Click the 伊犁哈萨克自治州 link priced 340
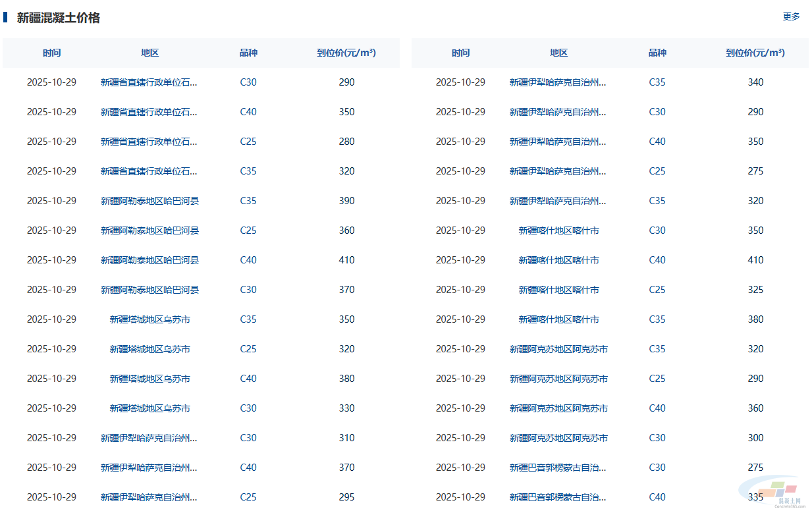812x515 pixels. 558,82
